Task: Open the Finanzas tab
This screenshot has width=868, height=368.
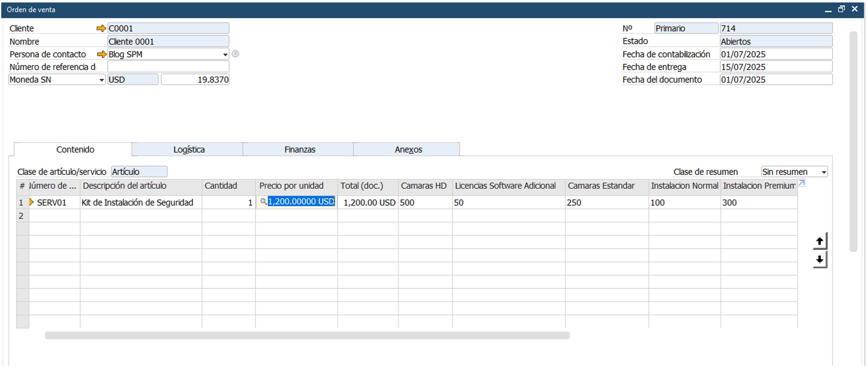Action: (x=299, y=150)
